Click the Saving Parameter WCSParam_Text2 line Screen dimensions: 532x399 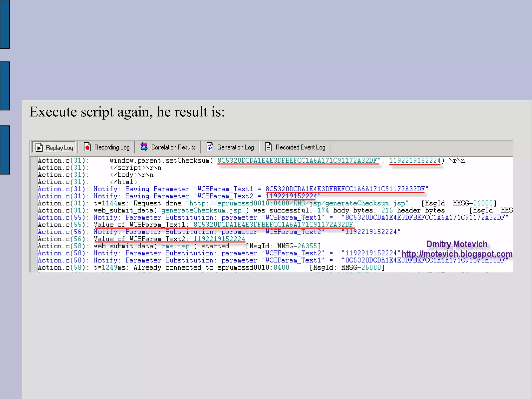click(x=179, y=196)
